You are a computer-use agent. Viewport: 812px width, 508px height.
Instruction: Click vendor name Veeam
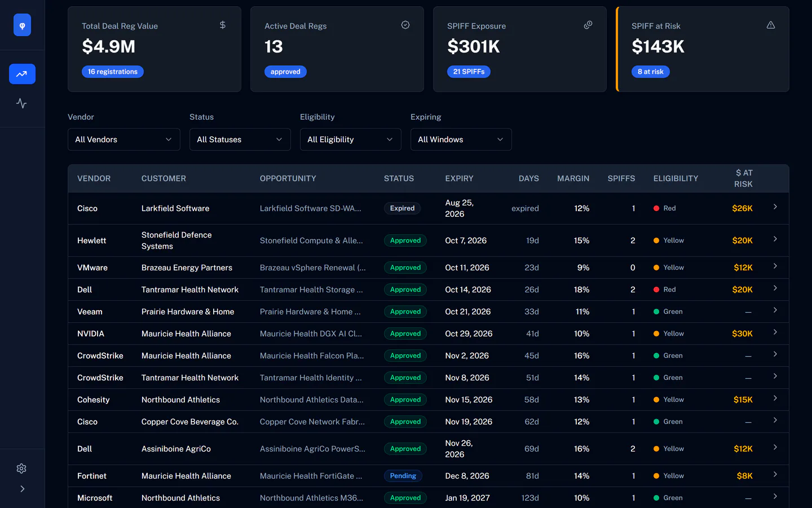click(90, 312)
